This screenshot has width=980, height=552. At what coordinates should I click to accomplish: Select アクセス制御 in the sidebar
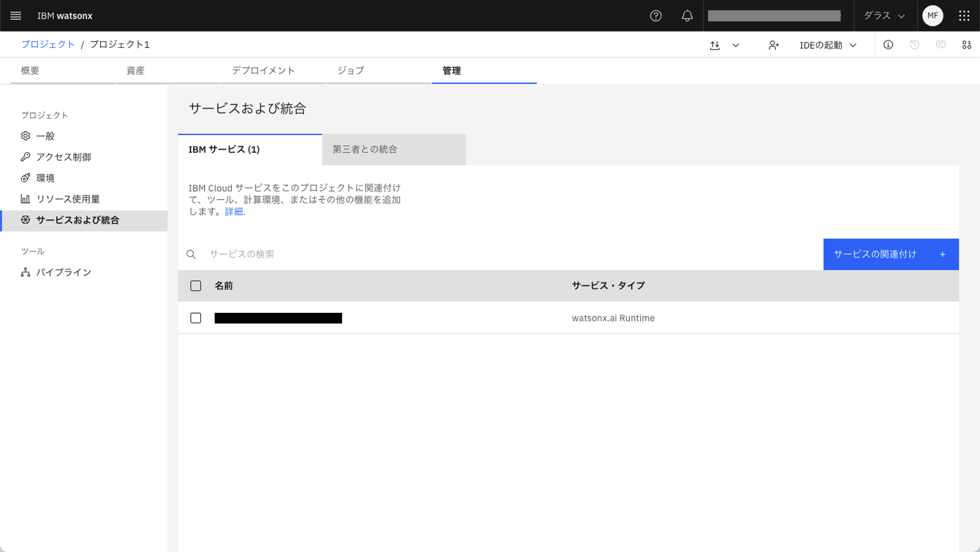(x=64, y=157)
